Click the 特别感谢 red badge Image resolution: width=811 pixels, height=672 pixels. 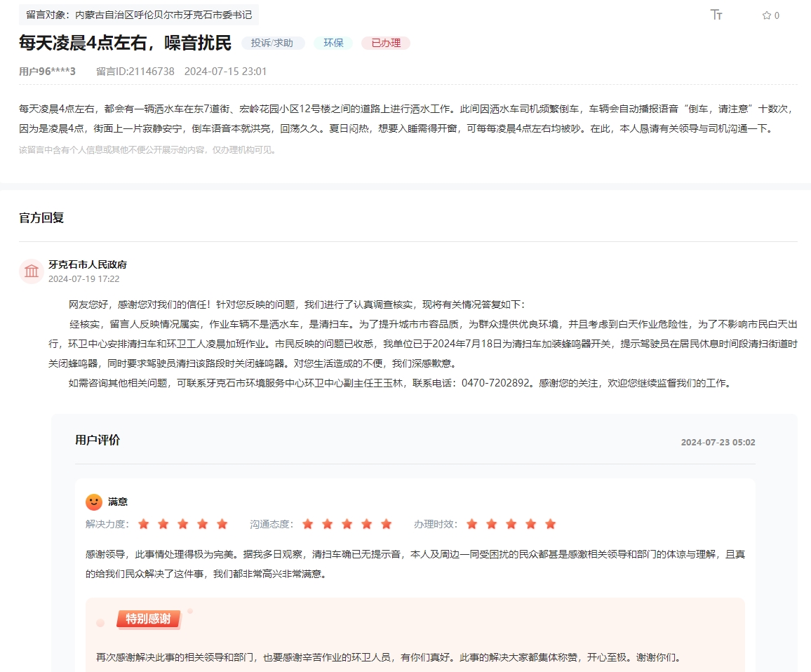click(x=148, y=619)
